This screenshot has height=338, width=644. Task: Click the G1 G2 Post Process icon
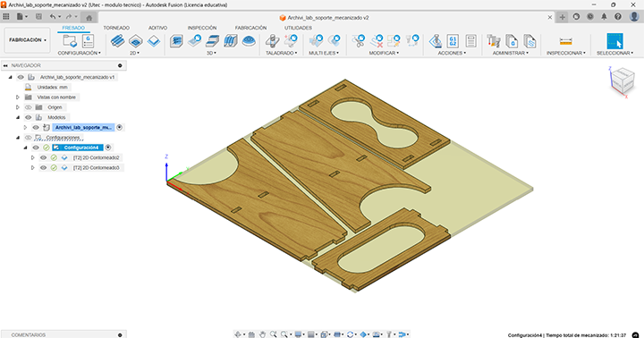(453, 41)
